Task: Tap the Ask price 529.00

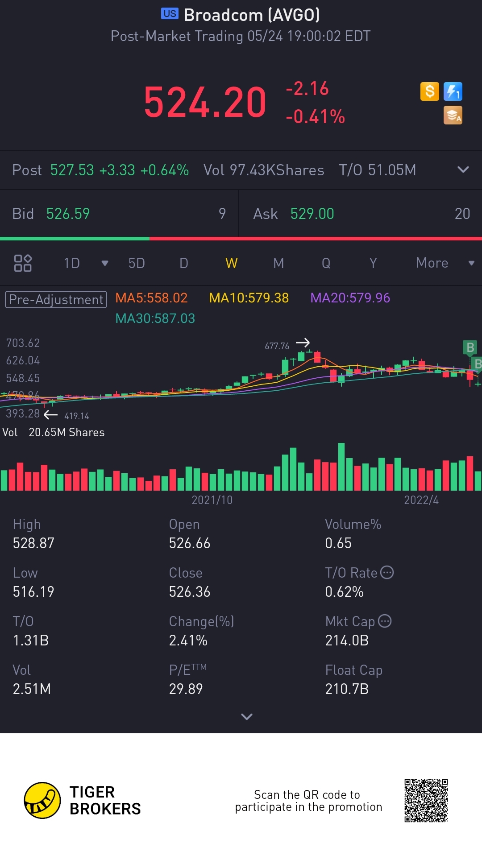Action: (312, 214)
